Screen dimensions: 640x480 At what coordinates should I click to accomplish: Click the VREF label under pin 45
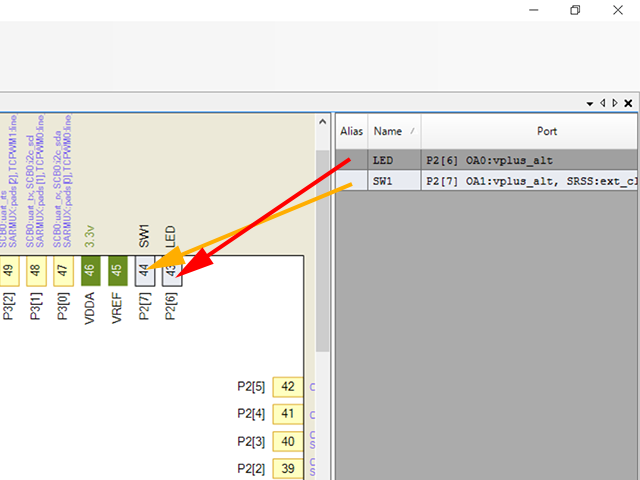pos(117,308)
